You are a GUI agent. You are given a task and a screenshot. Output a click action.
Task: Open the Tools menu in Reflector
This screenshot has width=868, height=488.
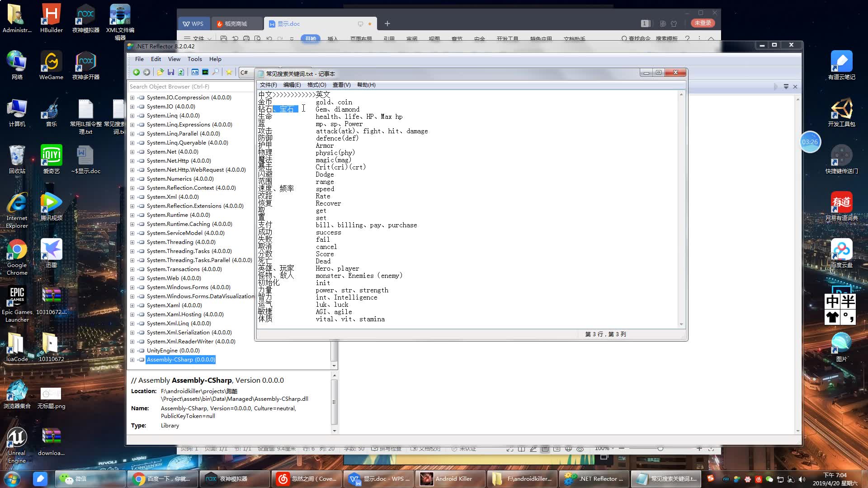(x=194, y=59)
